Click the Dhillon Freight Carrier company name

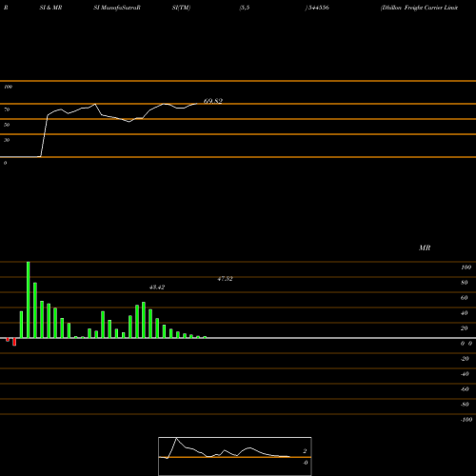click(419, 8)
